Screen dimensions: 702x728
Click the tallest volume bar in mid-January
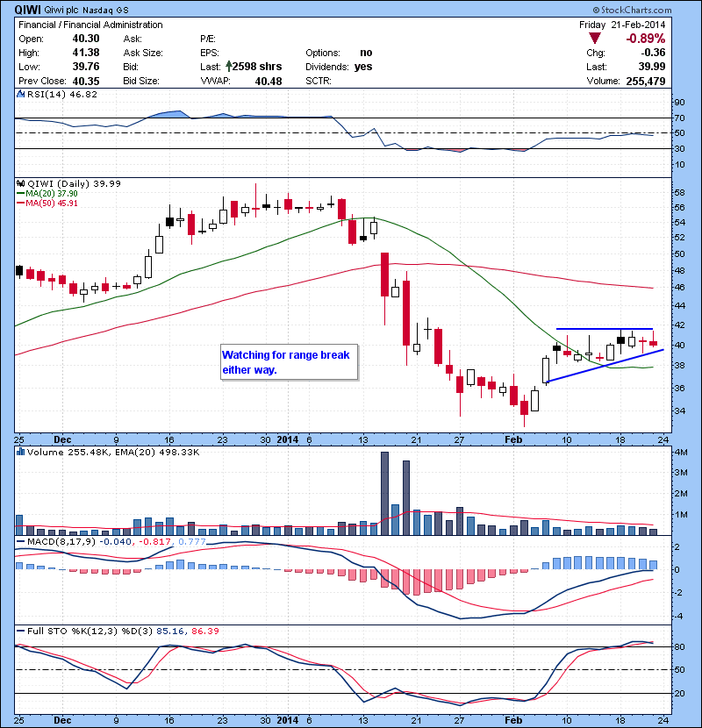point(384,494)
